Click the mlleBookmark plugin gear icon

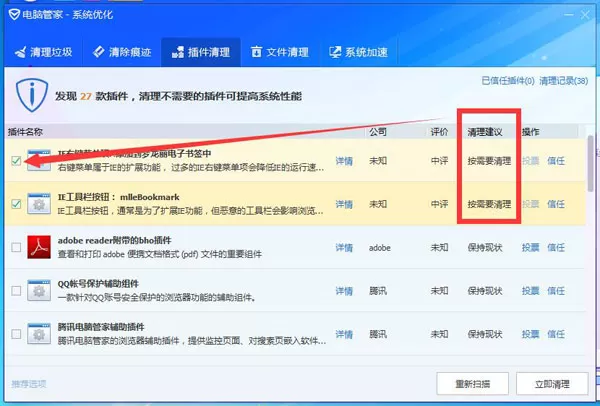click(x=39, y=204)
